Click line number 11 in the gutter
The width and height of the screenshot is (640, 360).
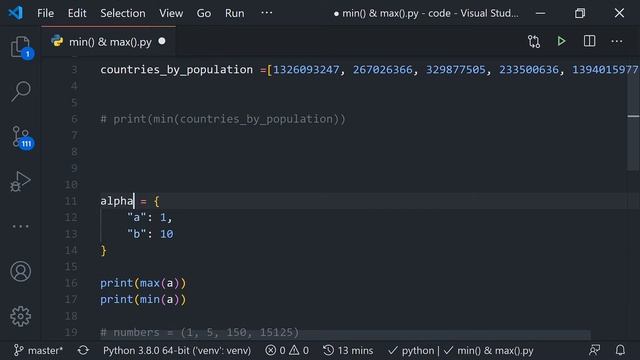pyautogui.click(x=71, y=201)
